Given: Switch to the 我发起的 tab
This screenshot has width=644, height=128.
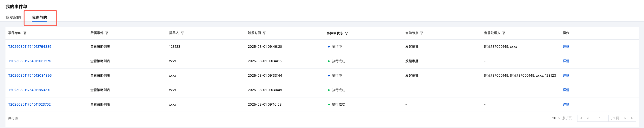Looking at the screenshot, I should 13,17.
